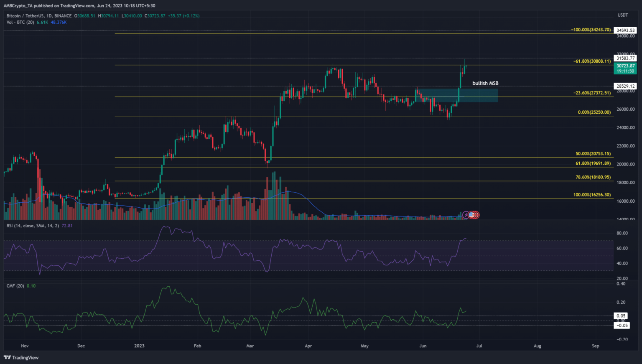Select the CMF (20) indicator legend
Image resolution: width=642 pixels, height=364 pixels.
point(15,286)
